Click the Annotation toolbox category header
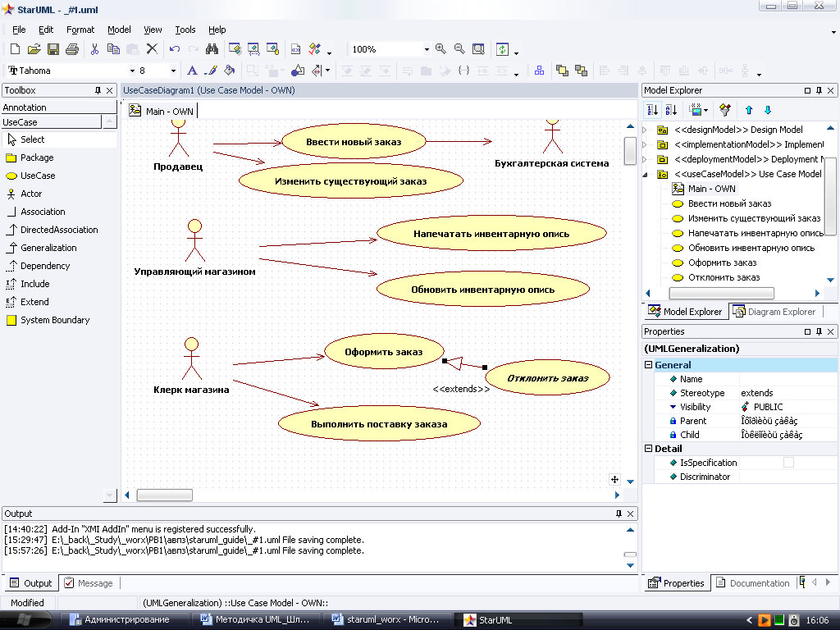 tap(58, 107)
